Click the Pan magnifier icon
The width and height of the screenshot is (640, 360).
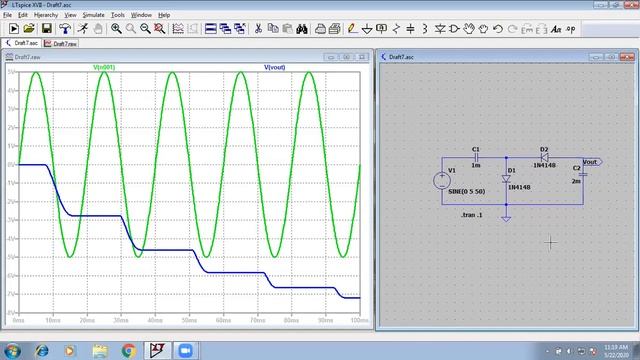(x=131, y=29)
